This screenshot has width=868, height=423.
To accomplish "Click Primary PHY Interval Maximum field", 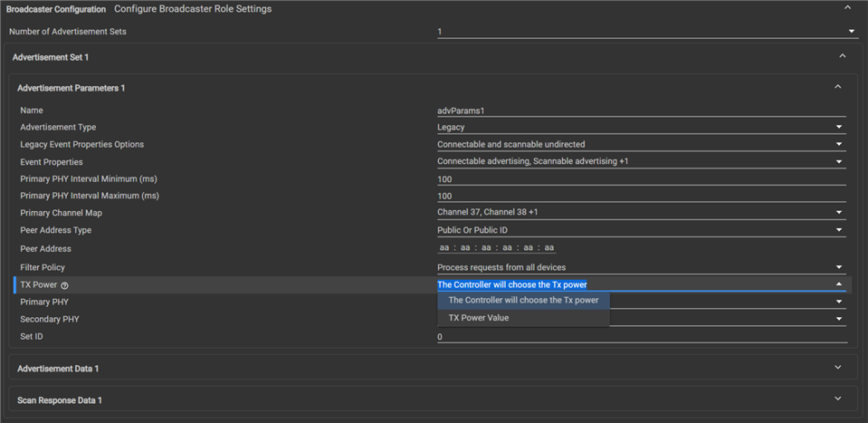I will (x=642, y=196).
